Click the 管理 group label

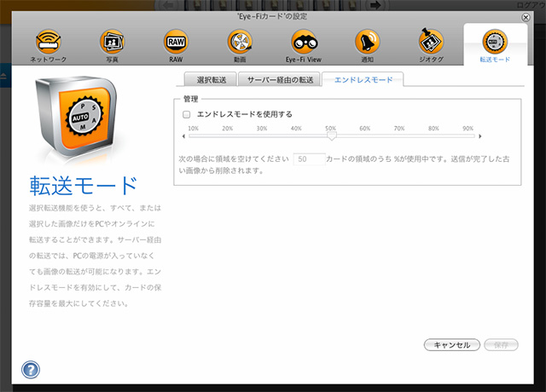pyautogui.click(x=191, y=99)
